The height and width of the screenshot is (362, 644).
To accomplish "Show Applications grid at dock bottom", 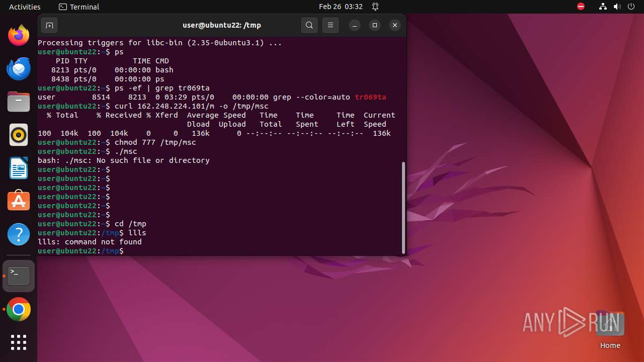I will pyautogui.click(x=19, y=342).
